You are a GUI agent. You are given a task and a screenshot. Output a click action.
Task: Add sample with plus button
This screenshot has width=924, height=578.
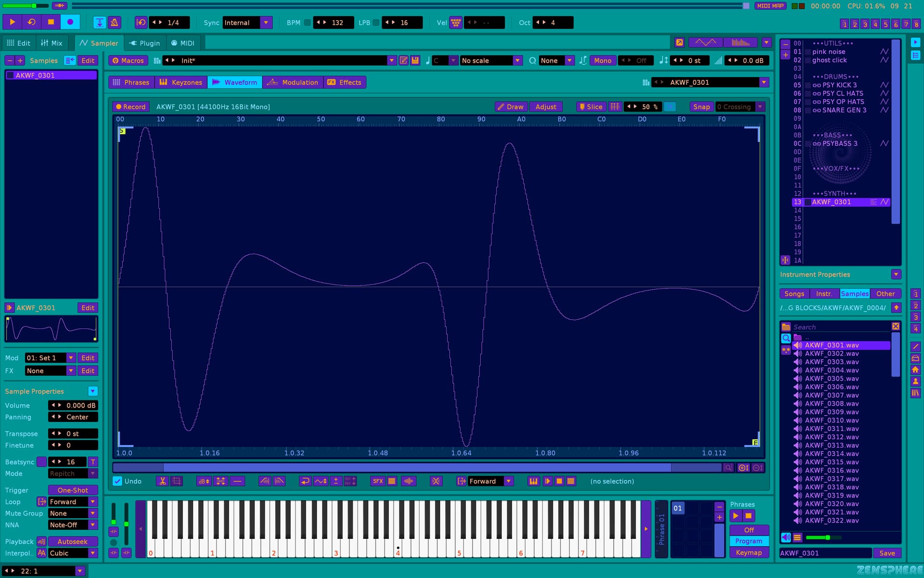pos(20,61)
